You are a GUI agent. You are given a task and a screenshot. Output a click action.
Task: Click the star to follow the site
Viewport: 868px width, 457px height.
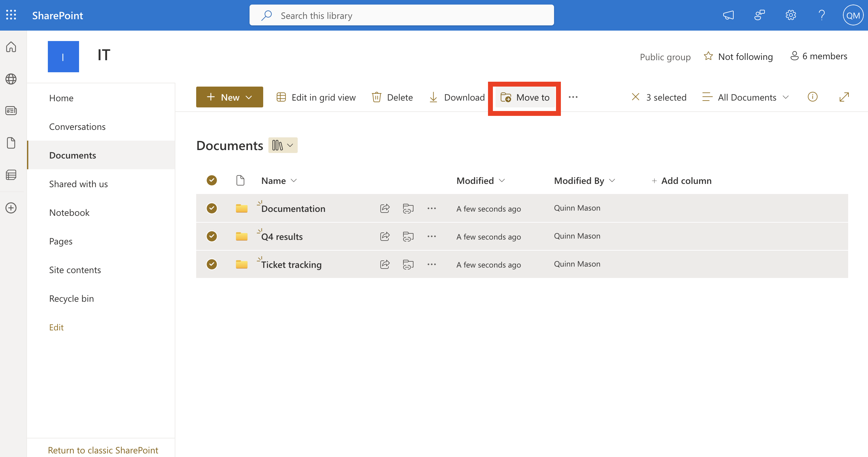coord(708,56)
